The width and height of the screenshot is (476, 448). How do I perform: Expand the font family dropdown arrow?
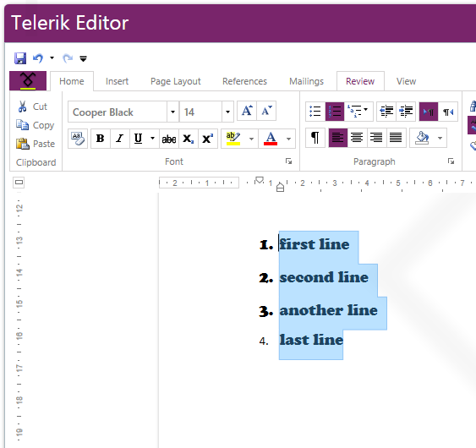(172, 112)
